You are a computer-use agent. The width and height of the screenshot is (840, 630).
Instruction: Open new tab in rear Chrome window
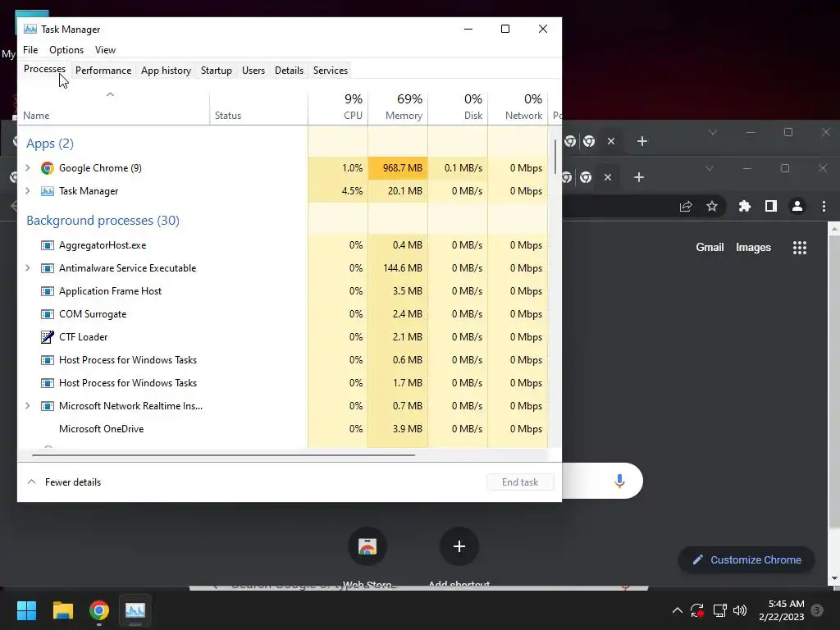point(641,141)
